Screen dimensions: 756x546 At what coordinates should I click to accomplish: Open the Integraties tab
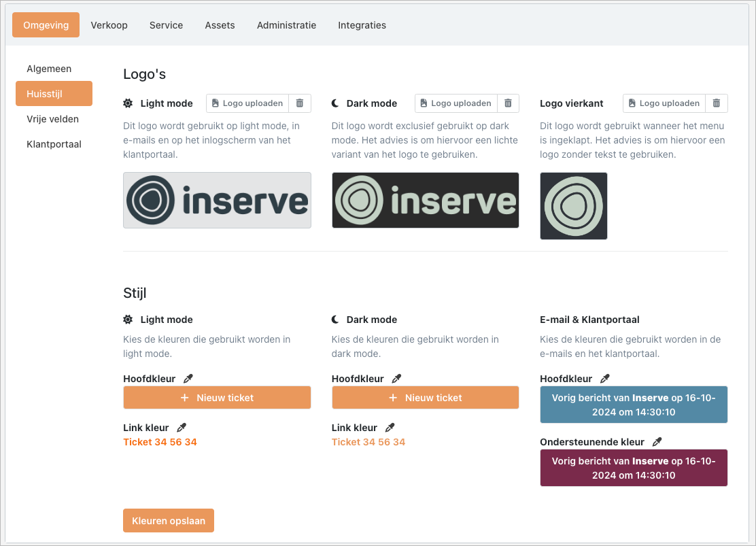[362, 25]
